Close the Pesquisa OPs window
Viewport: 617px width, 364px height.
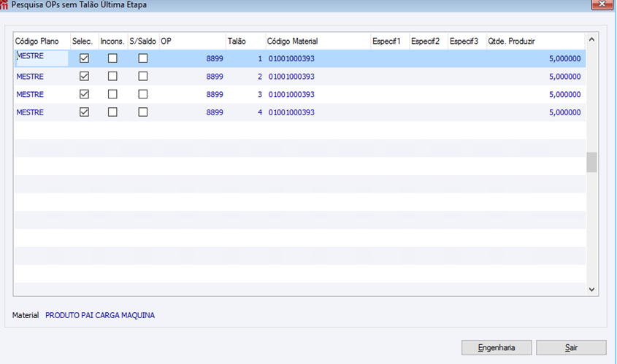click(602, 4)
